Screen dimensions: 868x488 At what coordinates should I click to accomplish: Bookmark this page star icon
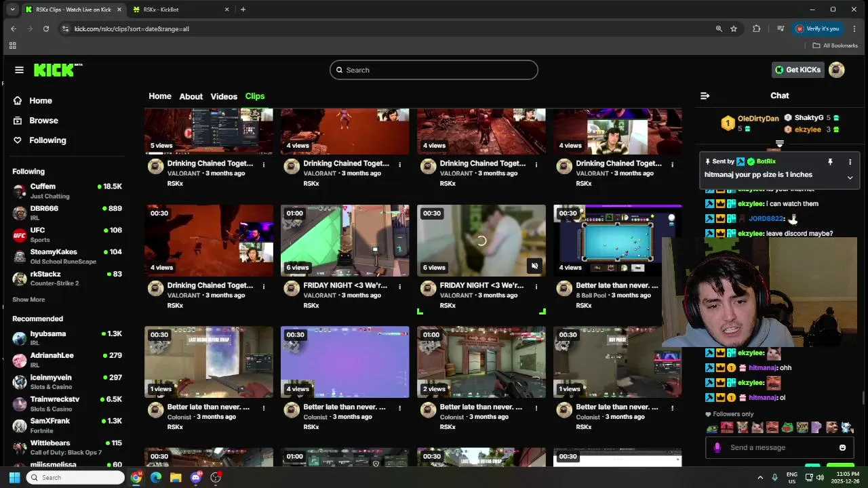click(x=734, y=28)
